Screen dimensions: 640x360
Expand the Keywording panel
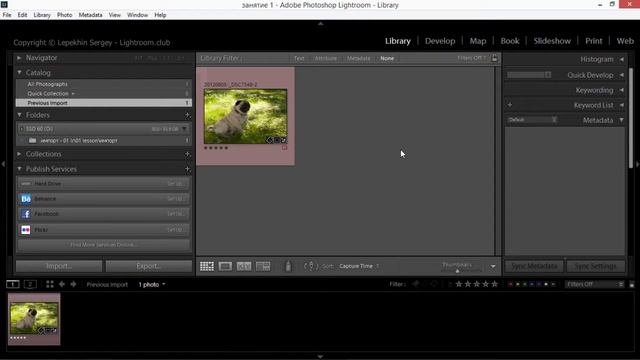[622, 90]
